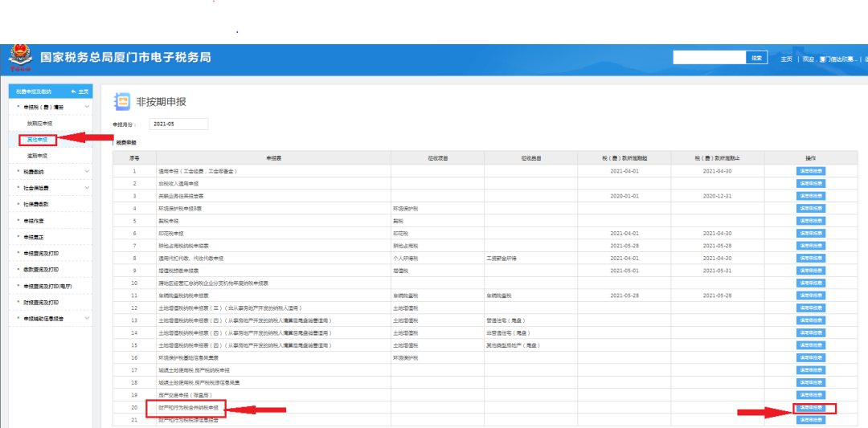Click the search input field in header
This screenshot has height=428, width=868.
click(709, 58)
